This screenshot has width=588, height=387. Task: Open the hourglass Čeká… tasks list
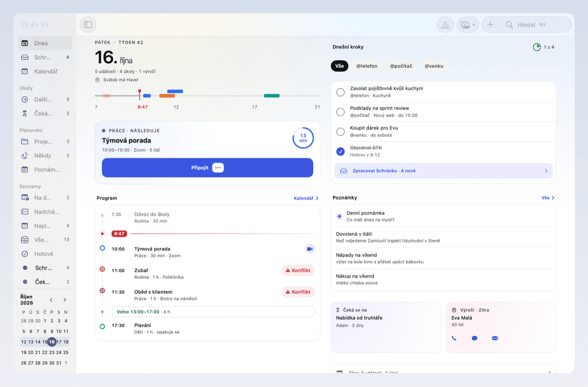[45, 113]
